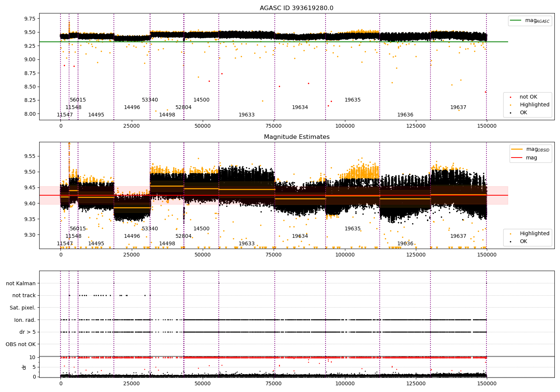Viewport: 560px width, 392px height.
Task: Click obsid label 19633 in AGASC ID plot
Action: click(x=247, y=115)
